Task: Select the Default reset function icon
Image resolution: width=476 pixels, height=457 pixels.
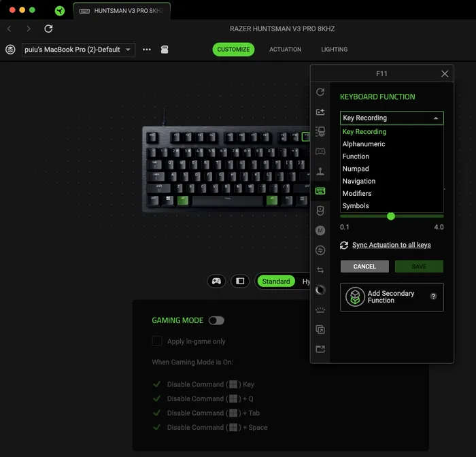Action: tap(320, 92)
